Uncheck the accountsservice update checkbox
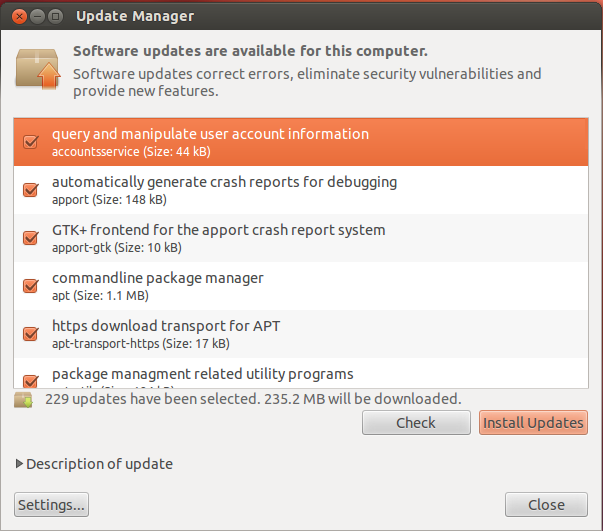This screenshot has width=603, height=531. coord(30,142)
